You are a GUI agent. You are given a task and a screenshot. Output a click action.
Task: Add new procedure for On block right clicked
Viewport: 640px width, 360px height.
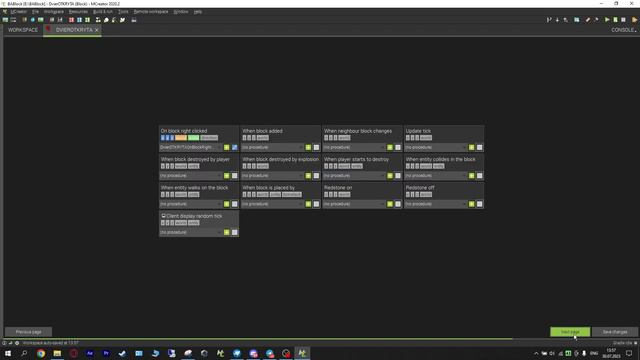click(227, 147)
